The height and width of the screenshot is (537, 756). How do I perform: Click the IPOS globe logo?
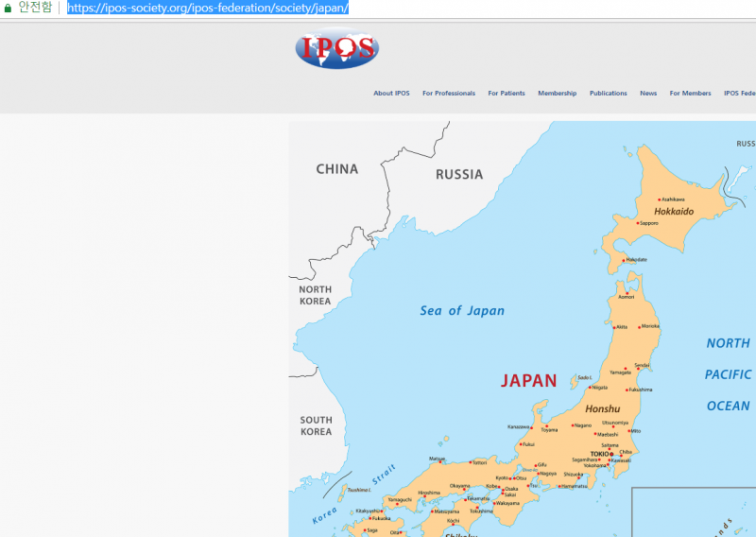[x=336, y=49]
